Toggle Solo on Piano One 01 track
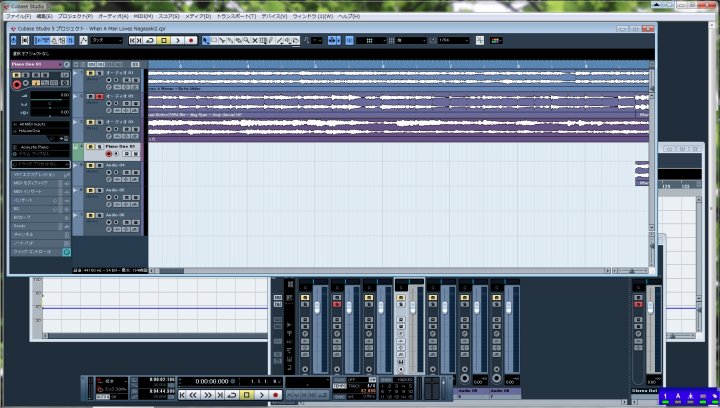This screenshot has height=408, width=720. (x=99, y=146)
